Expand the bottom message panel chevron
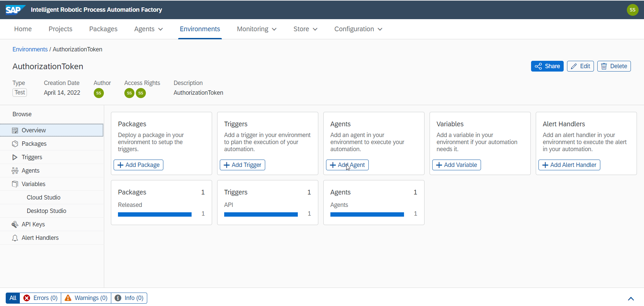Viewport: 644px width, 306px height. click(x=631, y=299)
